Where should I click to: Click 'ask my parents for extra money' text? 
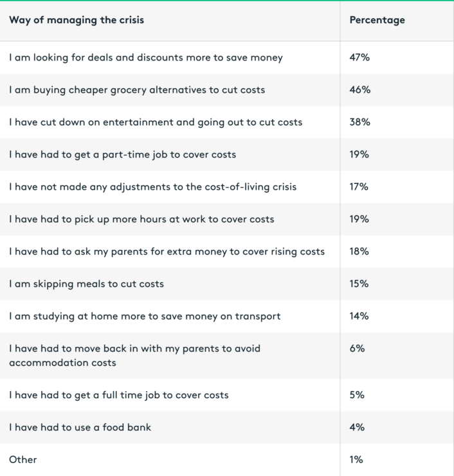[x=167, y=252]
